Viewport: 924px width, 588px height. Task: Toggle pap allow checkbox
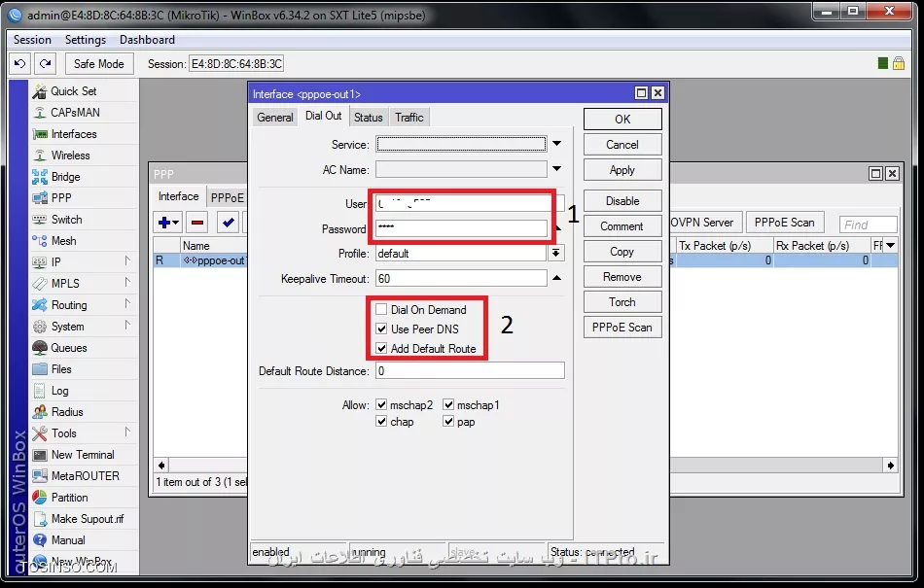448,422
